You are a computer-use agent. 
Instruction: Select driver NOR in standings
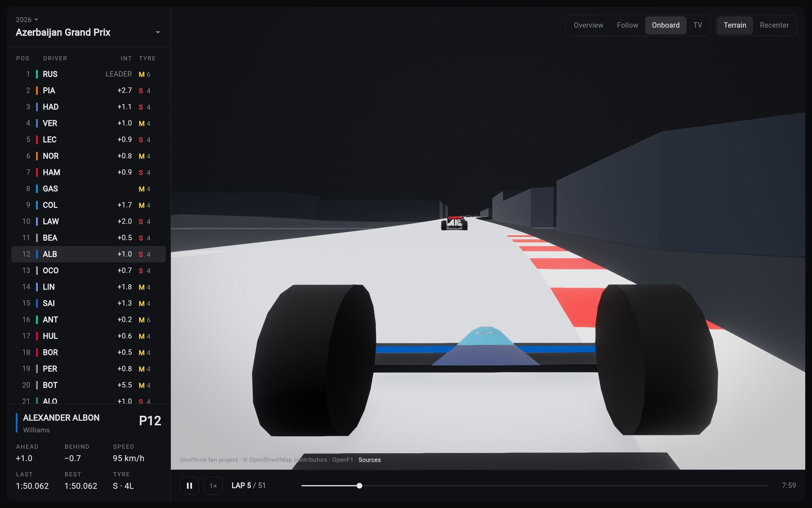coord(88,156)
